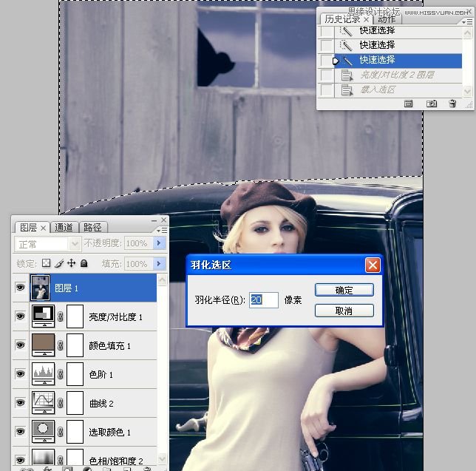Hide the 颜色填充 1 layer

pyautogui.click(x=20, y=345)
